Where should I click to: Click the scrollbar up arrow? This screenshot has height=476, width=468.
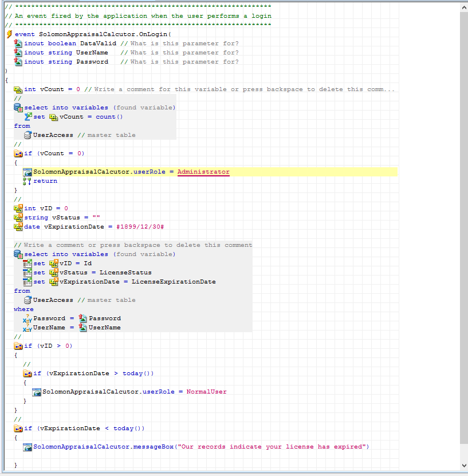[464, 7]
